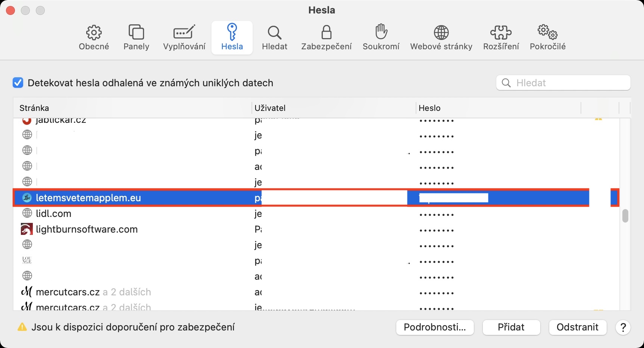Open Rozšíření puzzle piece pane
This screenshot has width=644, height=348.
click(501, 38)
